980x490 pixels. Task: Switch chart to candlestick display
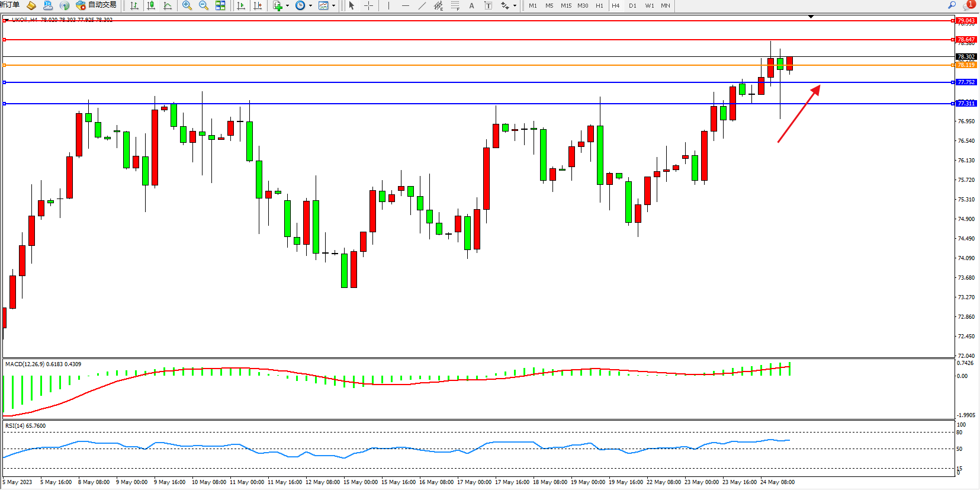pyautogui.click(x=151, y=5)
